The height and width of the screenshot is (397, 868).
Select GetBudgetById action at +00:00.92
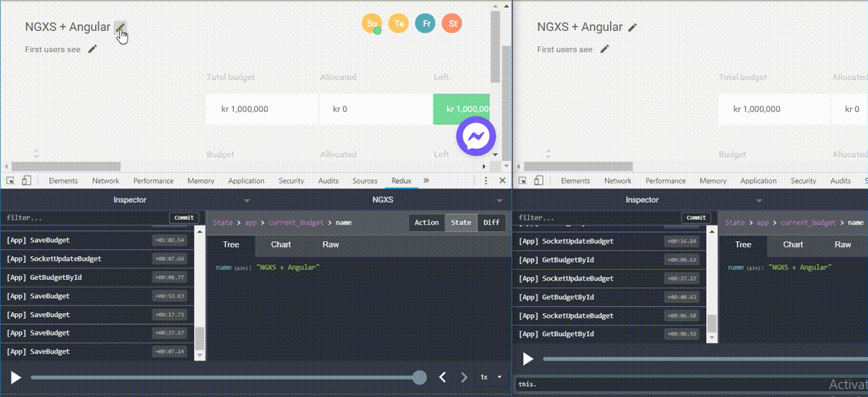(609, 334)
